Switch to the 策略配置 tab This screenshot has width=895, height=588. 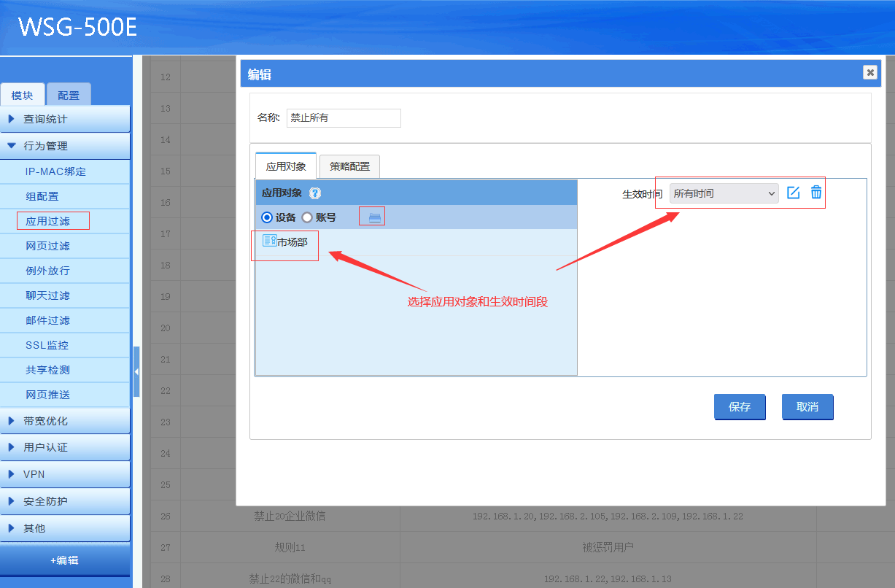coord(349,166)
